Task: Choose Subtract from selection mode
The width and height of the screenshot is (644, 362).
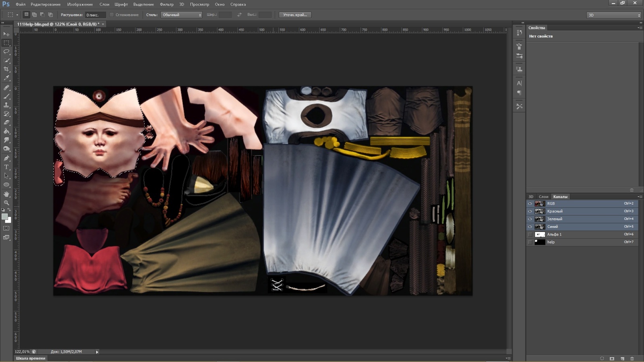Action: point(42,14)
